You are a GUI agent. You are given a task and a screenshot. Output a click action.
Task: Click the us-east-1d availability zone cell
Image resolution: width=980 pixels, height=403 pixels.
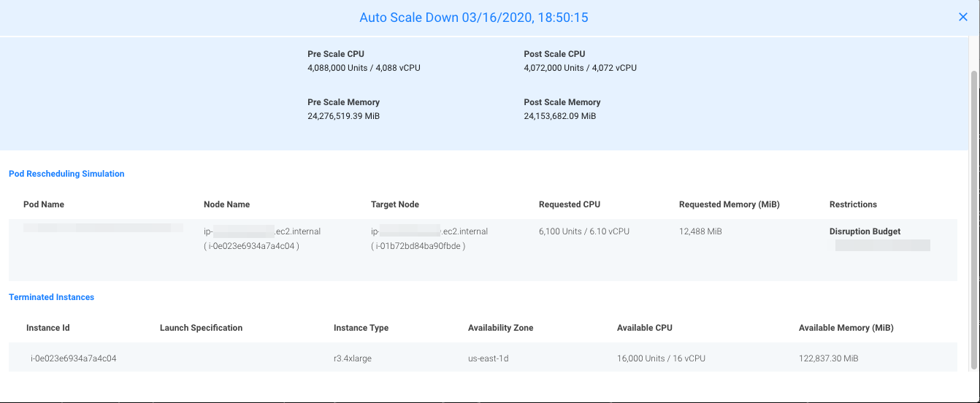pyautogui.click(x=489, y=358)
